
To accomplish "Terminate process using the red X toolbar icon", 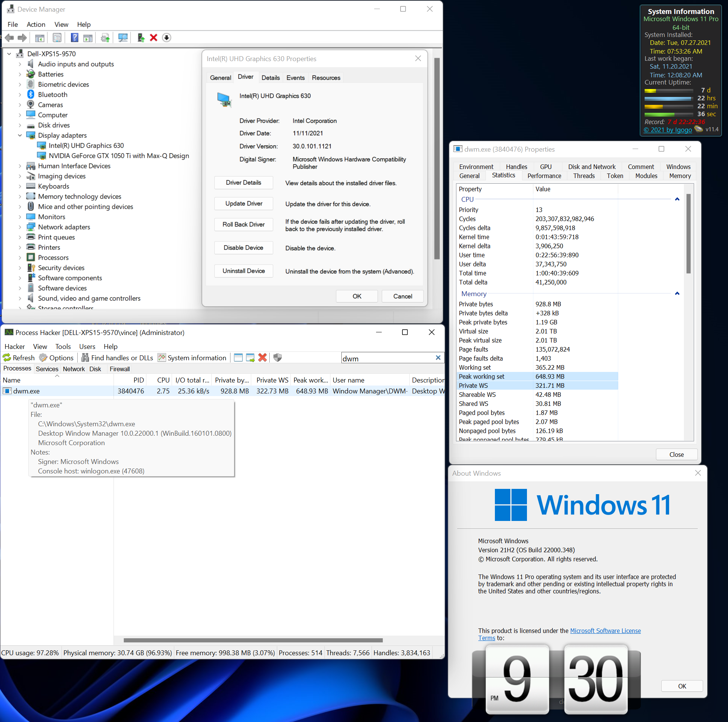I will (263, 357).
